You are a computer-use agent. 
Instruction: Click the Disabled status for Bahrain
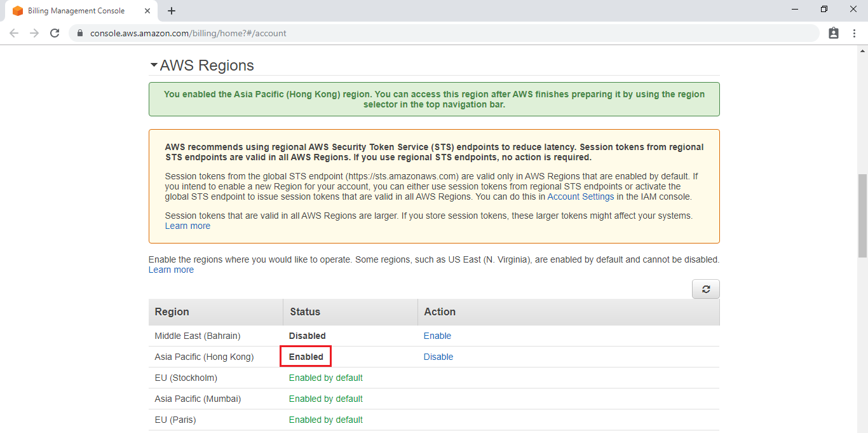[307, 336]
